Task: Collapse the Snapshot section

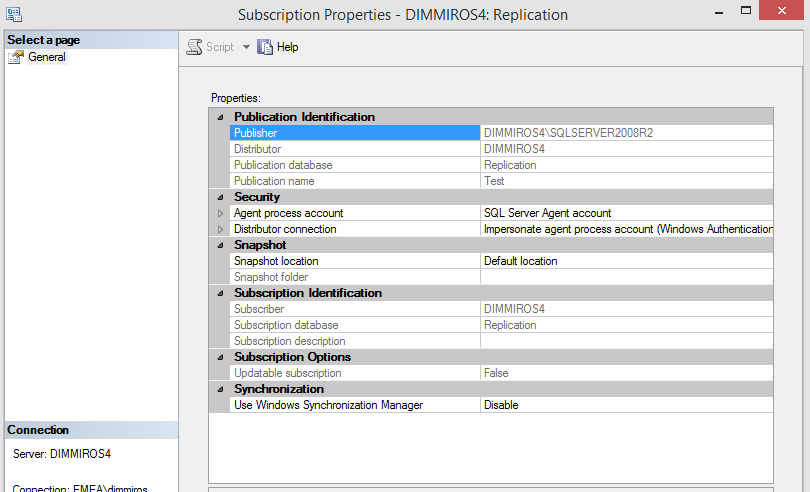Action: coord(220,245)
